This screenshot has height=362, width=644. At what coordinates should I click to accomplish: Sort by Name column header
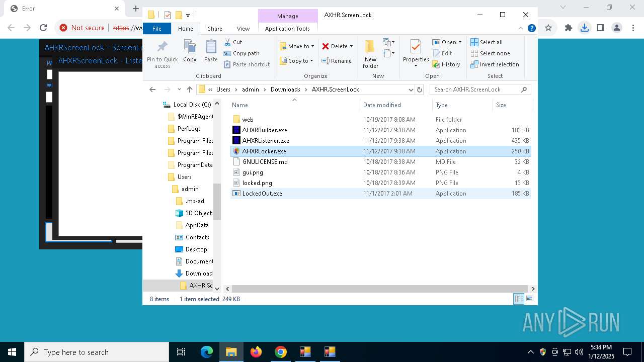295,105
